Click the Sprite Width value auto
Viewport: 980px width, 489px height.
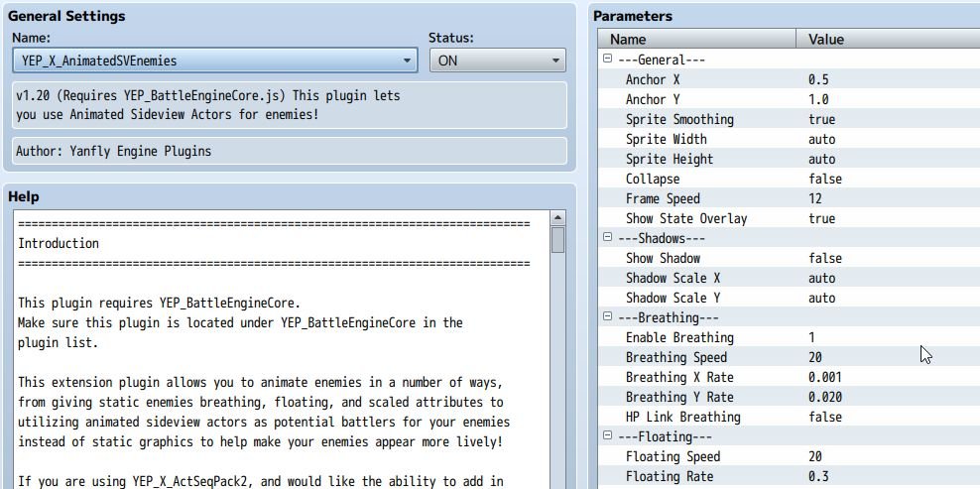point(821,139)
